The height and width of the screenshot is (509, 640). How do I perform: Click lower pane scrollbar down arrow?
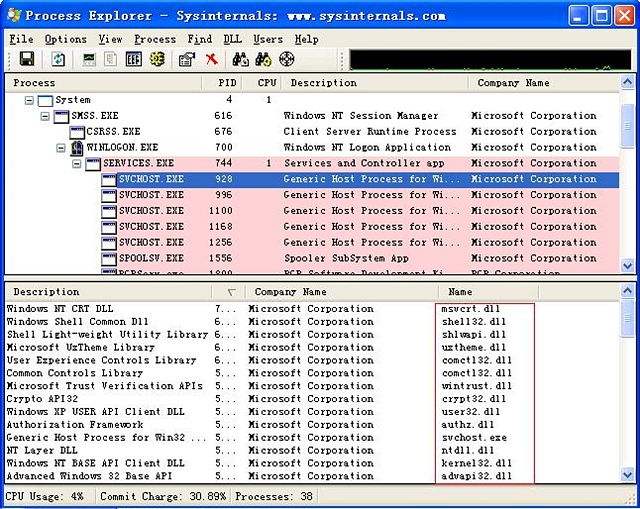[627, 475]
